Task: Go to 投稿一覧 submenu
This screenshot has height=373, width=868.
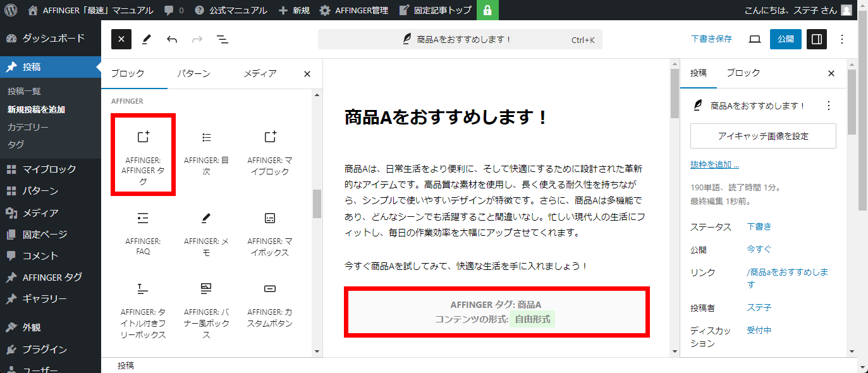Action: (x=24, y=92)
